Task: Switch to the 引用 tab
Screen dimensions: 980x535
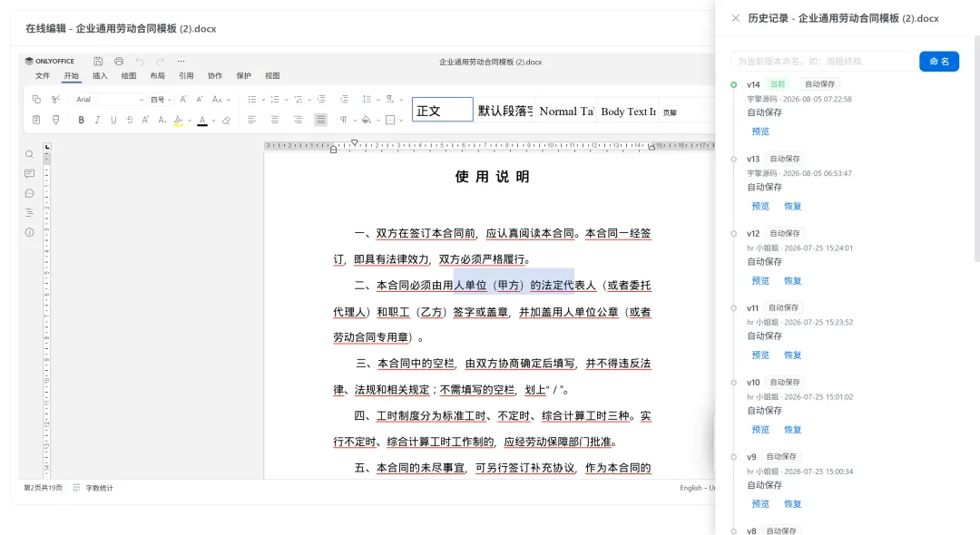Action: pos(186,75)
